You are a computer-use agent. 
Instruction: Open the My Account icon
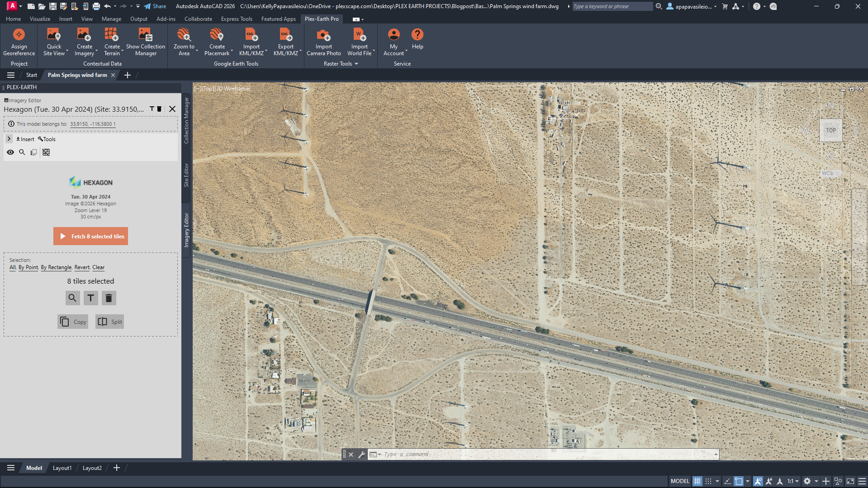coord(394,34)
